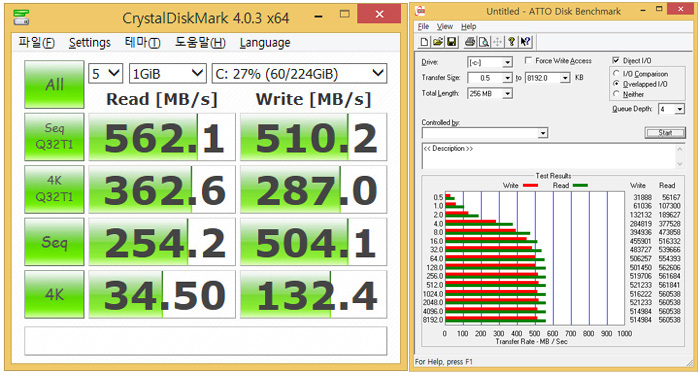Choose the Neither radio option

tap(617, 94)
